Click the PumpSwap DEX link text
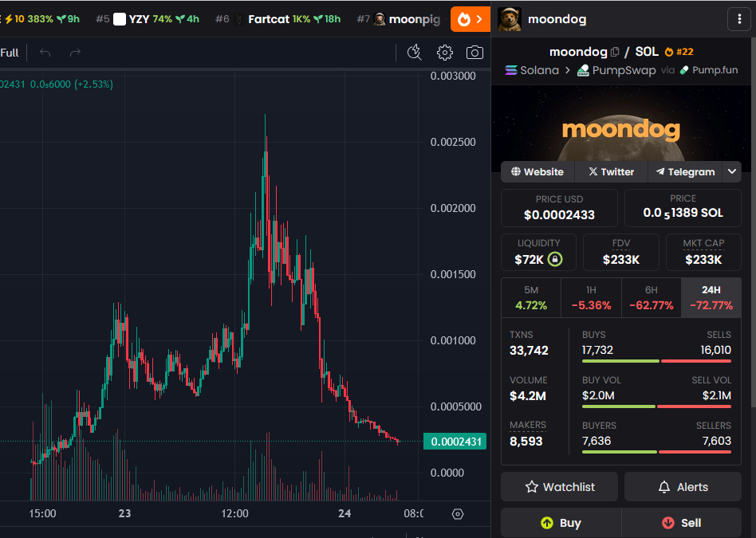Screen dimensions: 756x538 coord(624,70)
